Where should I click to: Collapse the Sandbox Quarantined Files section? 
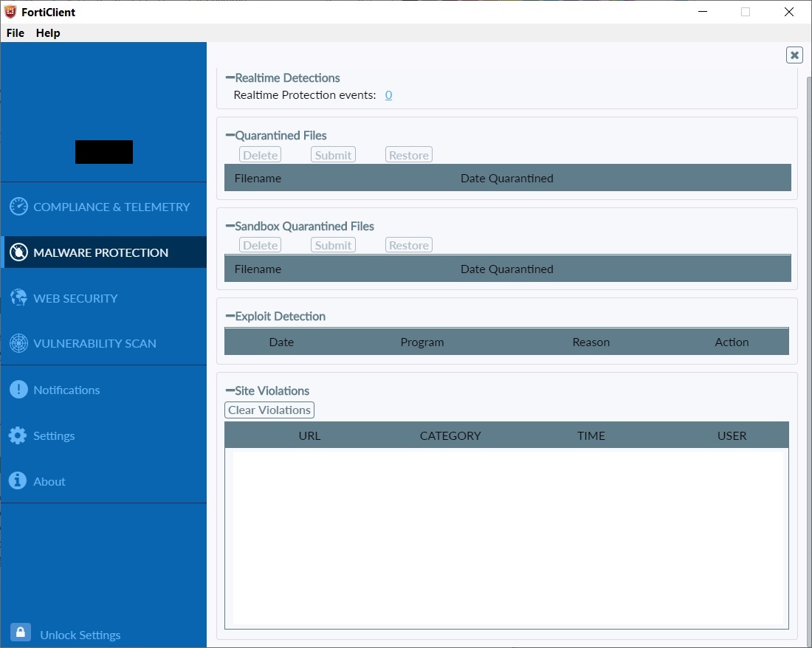click(x=230, y=226)
